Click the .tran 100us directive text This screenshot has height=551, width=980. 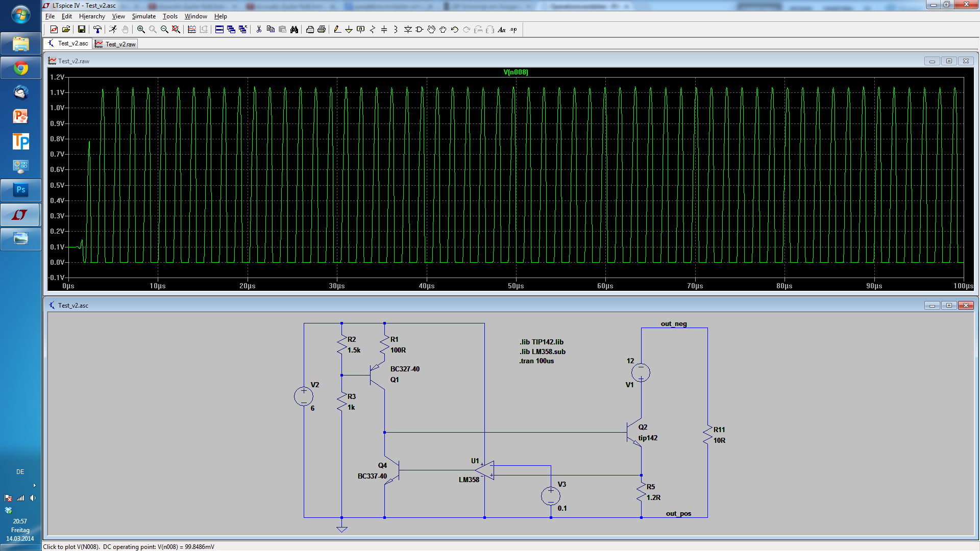pyautogui.click(x=536, y=361)
